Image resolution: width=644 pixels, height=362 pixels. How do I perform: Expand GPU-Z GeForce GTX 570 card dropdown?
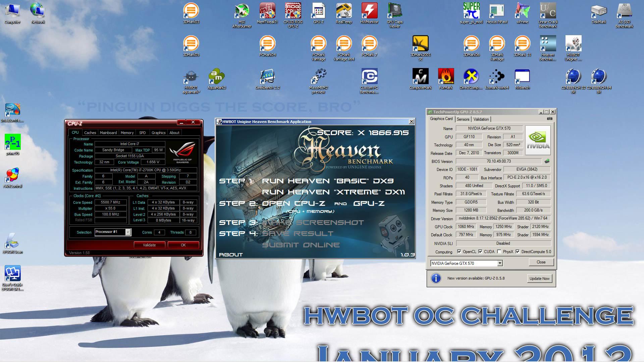click(x=500, y=263)
